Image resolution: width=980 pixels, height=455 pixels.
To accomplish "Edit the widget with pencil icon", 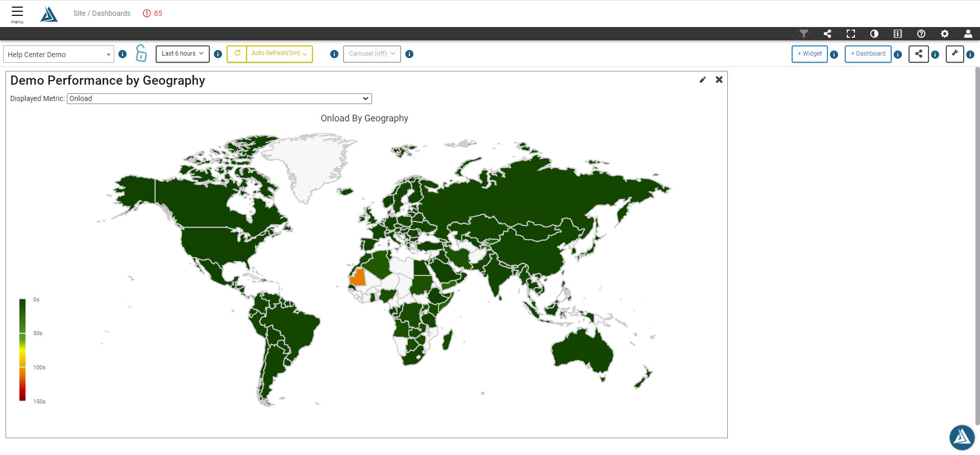I will click(x=703, y=80).
